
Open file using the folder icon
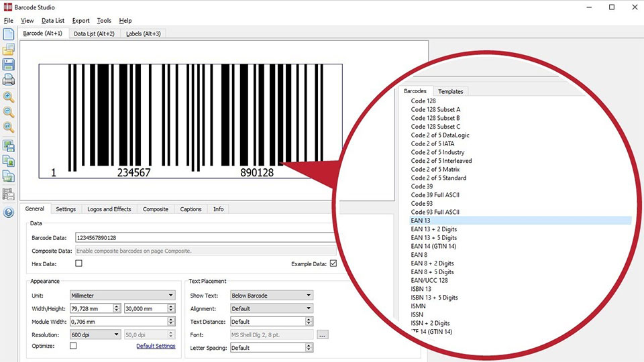pyautogui.click(x=8, y=49)
